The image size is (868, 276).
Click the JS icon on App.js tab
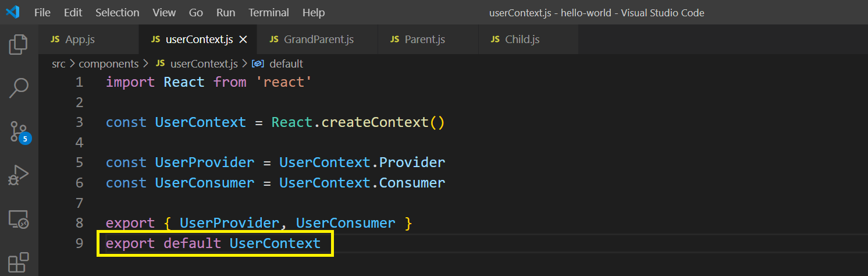(x=55, y=40)
